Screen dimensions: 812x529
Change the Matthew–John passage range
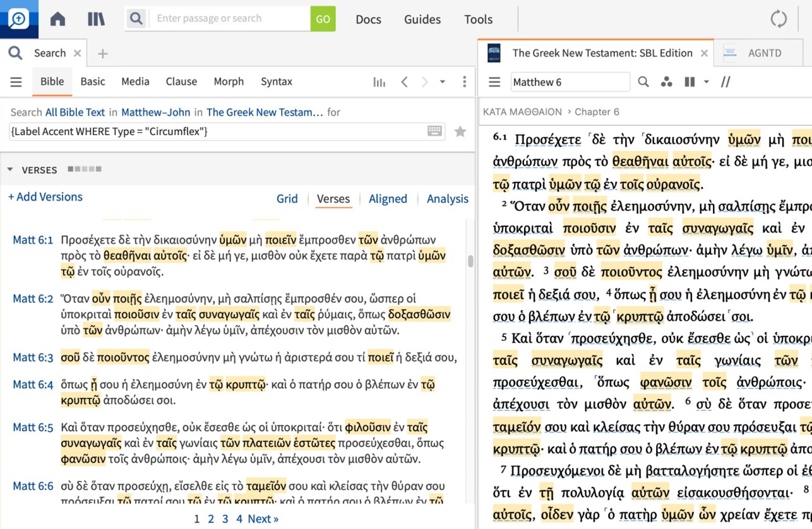(155, 112)
